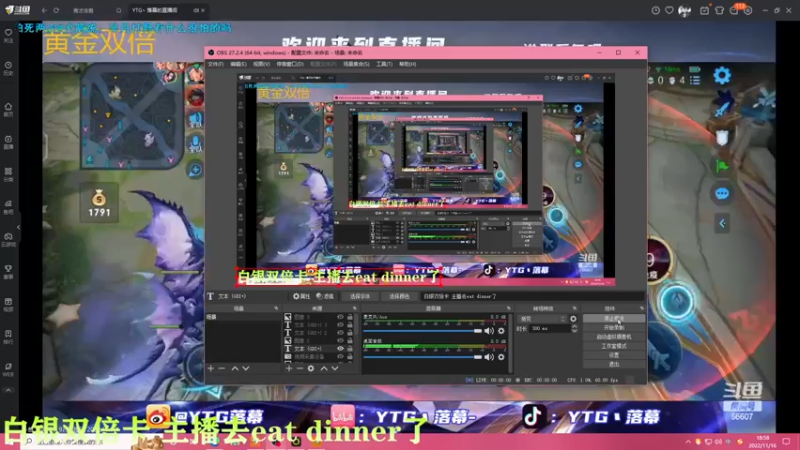The width and height of the screenshot is (800, 450).
Task: Toggle visibility of first image source
Action: pos(340,317)
